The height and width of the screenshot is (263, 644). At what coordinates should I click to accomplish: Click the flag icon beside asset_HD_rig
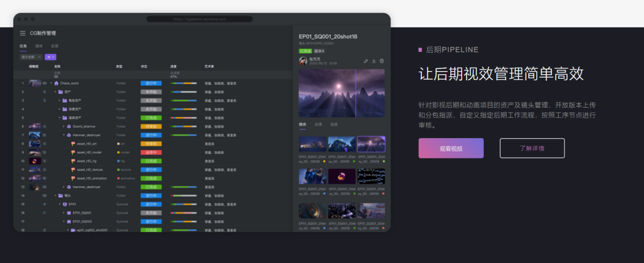click(x=73, y=161)
